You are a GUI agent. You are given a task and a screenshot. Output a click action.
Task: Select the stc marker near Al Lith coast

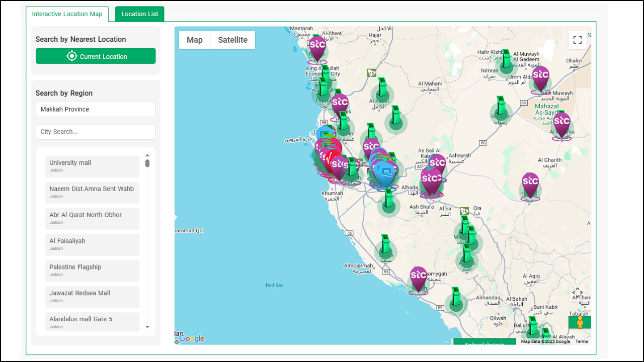419,280
